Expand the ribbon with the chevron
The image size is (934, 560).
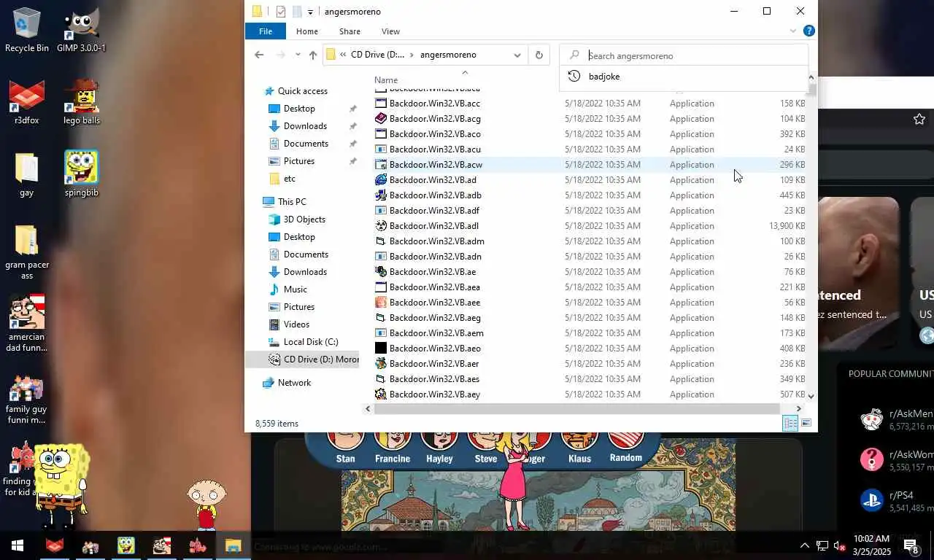tap(793, 31)
